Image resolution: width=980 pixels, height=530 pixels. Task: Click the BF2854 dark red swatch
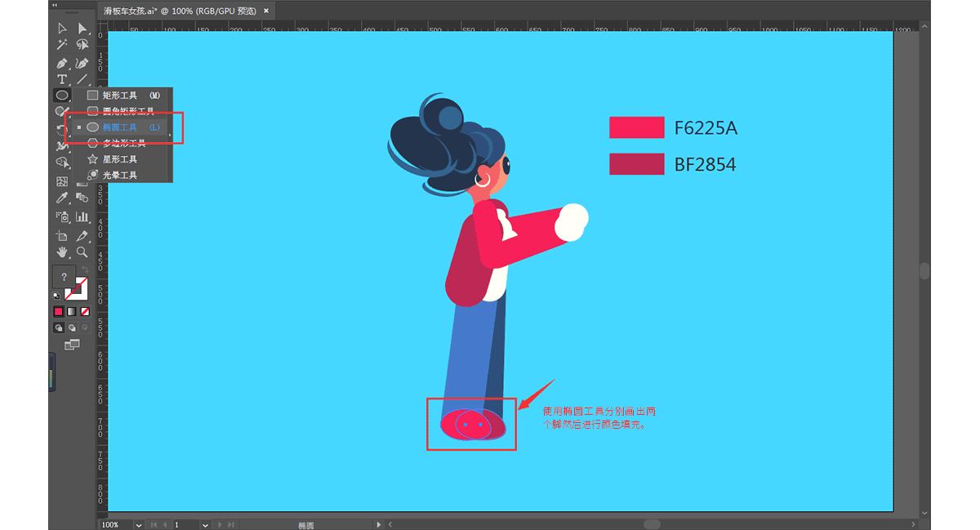pyautogui.click(x=636, y=164)
